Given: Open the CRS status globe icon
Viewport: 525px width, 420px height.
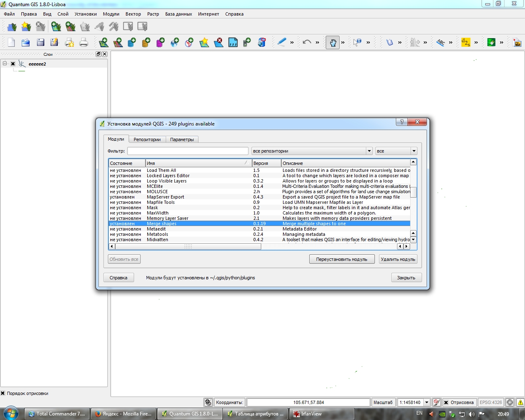Looking at the screenshot, I should coord(510,402).
